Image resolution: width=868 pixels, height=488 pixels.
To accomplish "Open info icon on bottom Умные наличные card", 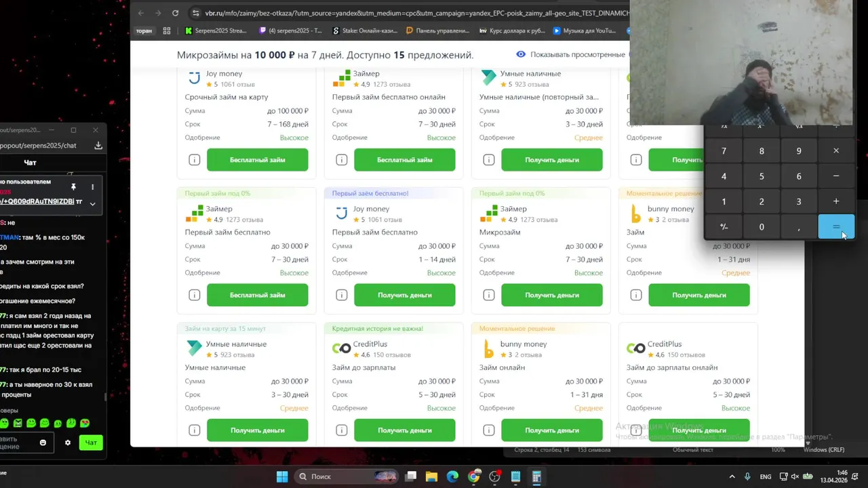I will [194, 430].
